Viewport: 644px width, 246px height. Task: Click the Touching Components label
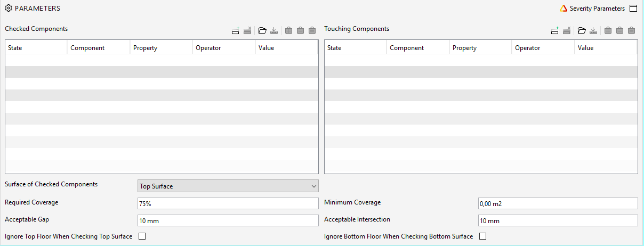coord(357,29)
